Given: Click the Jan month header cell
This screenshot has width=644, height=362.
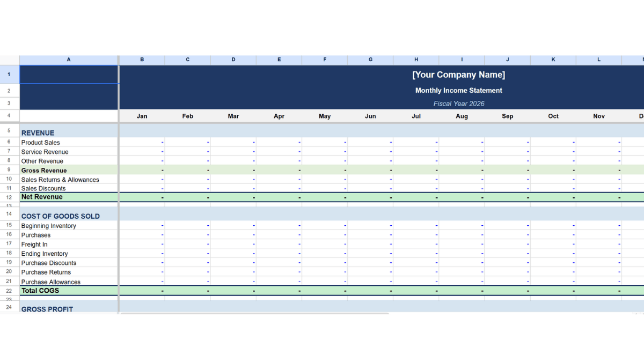Looking at the screenshot, I should click(142, 116).
